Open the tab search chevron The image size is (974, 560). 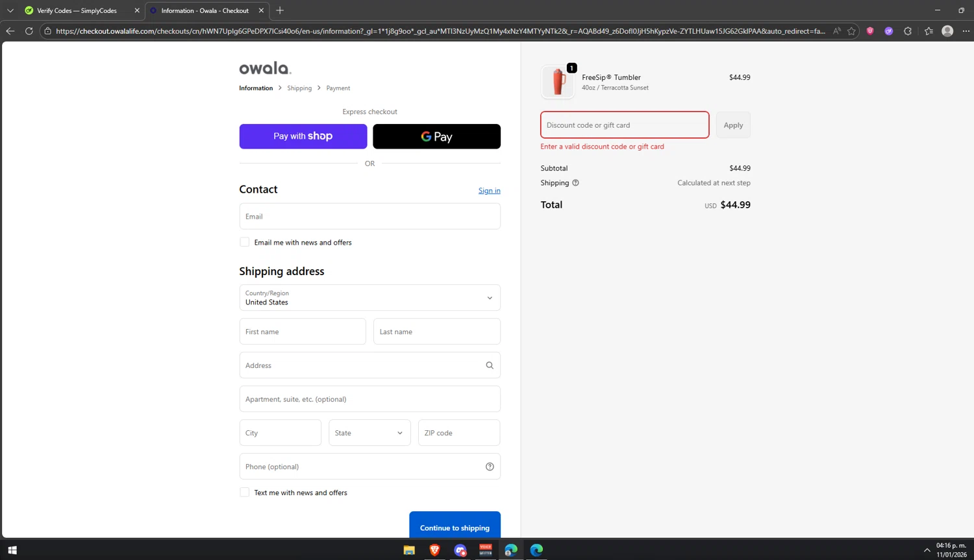tap(10, 10)
